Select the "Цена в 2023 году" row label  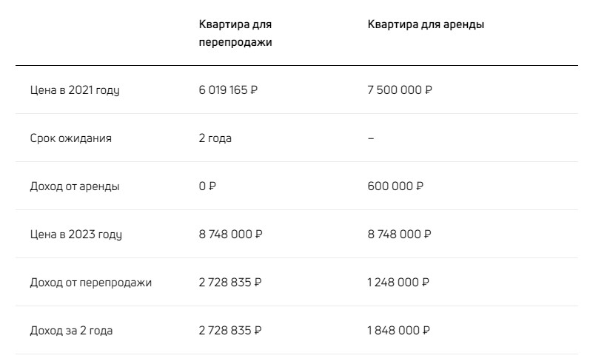(76, 235)
